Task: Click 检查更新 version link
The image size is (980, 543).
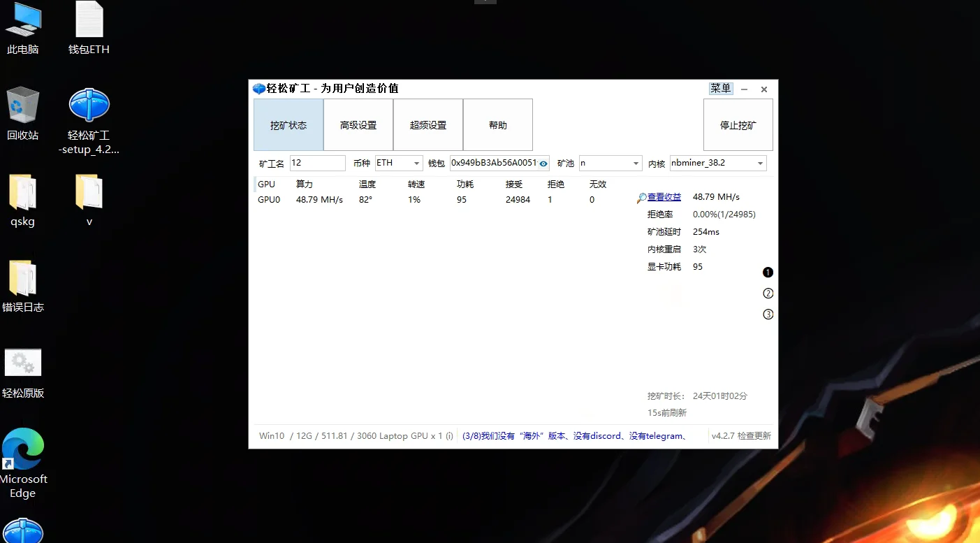Action: coord(754,435)
